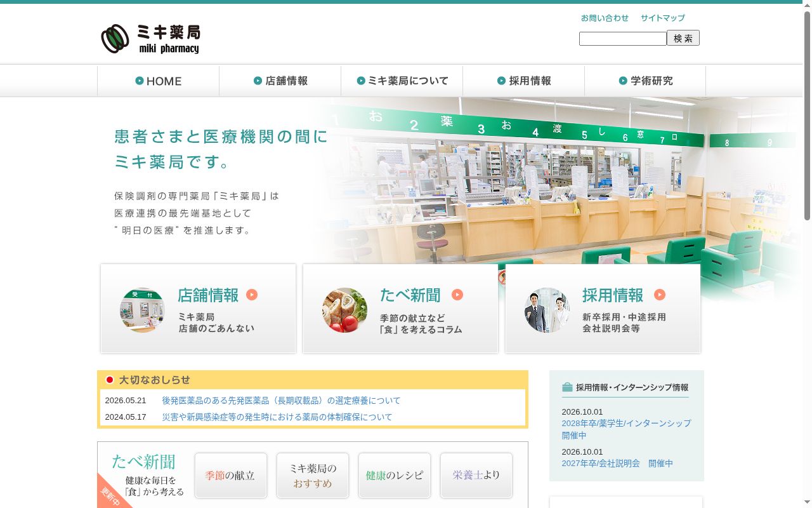Click the 検索 search button

click(x=683, y=38)
